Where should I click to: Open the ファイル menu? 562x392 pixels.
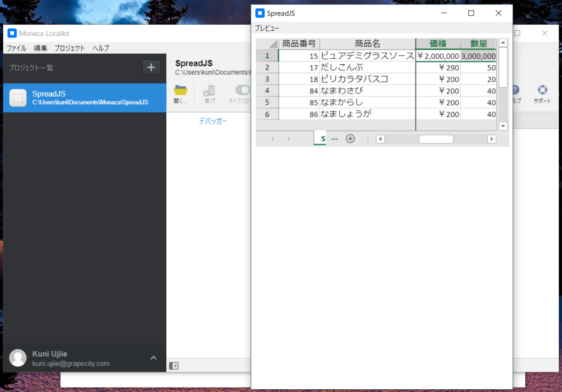(16, 48)
